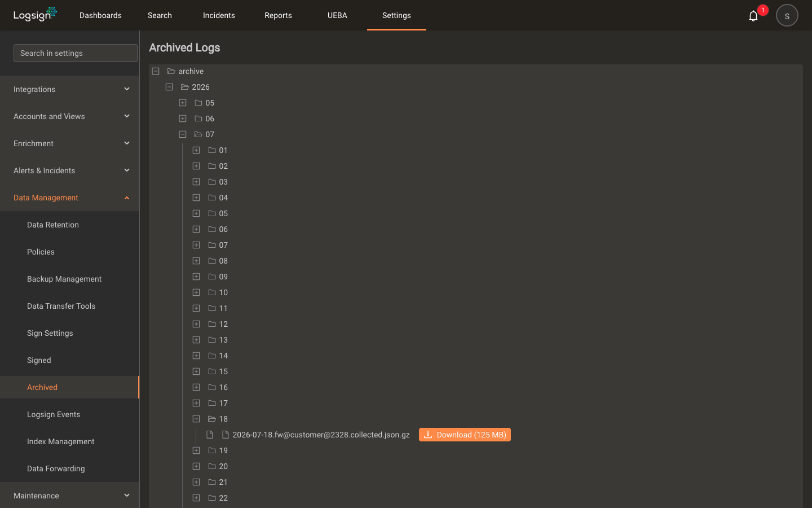
Task: Open Data Forwarding page
Action: pyautogui.click(x=56, y=468)
